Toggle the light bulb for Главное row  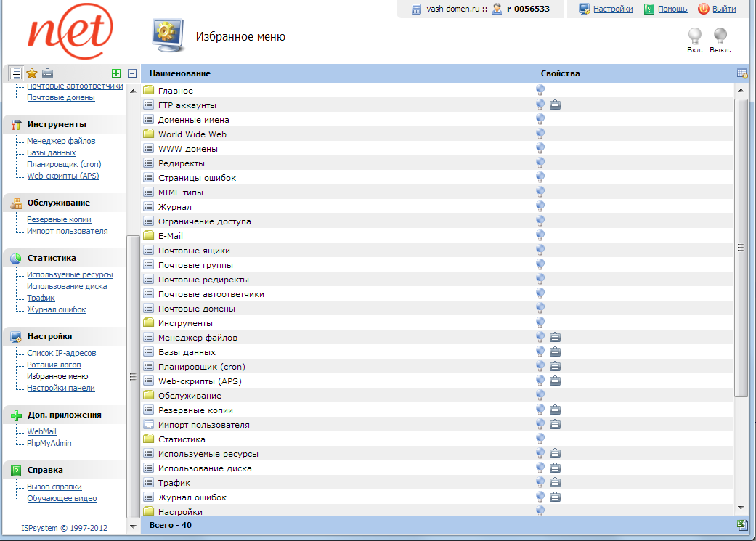[540, 91]
